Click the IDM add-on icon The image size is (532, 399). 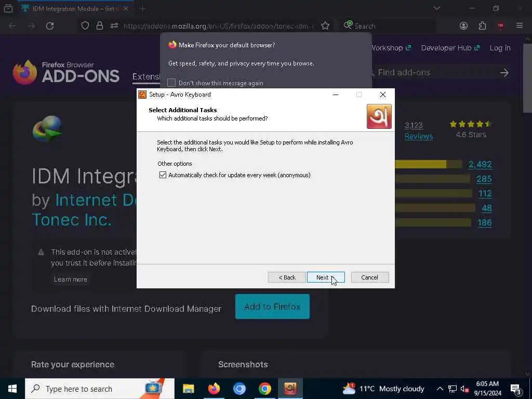[47, 129]
